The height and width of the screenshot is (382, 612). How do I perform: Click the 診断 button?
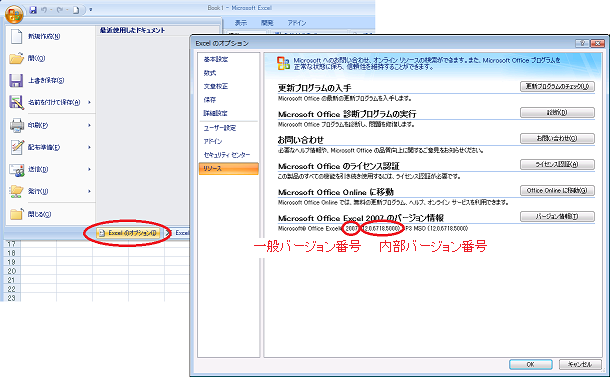pos(557,113)
